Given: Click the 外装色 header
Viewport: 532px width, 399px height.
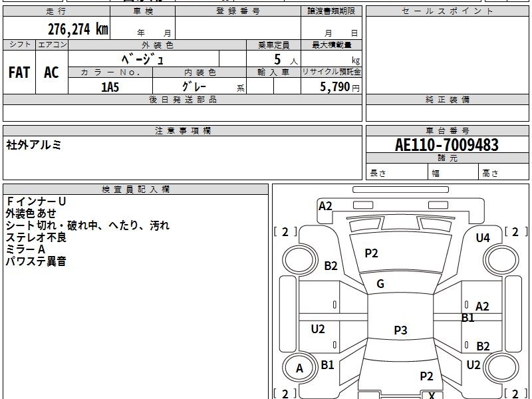Looking at the screenshot, I should pos(158,45).
